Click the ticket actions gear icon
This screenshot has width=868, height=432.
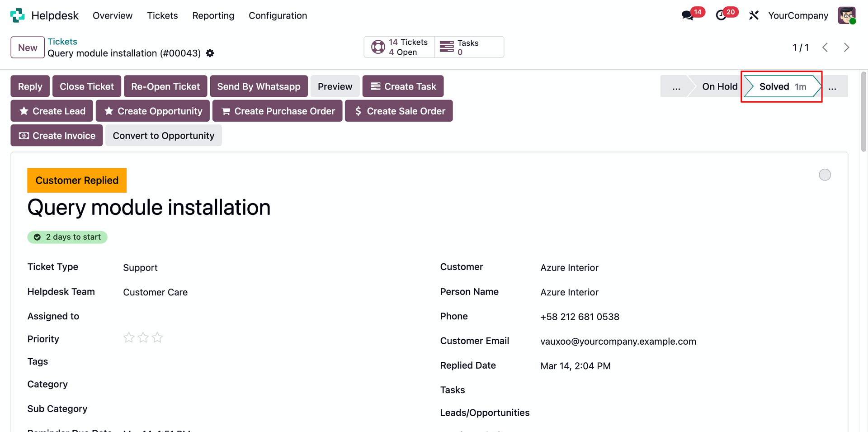pyautogui.click(x=210, y=53)
